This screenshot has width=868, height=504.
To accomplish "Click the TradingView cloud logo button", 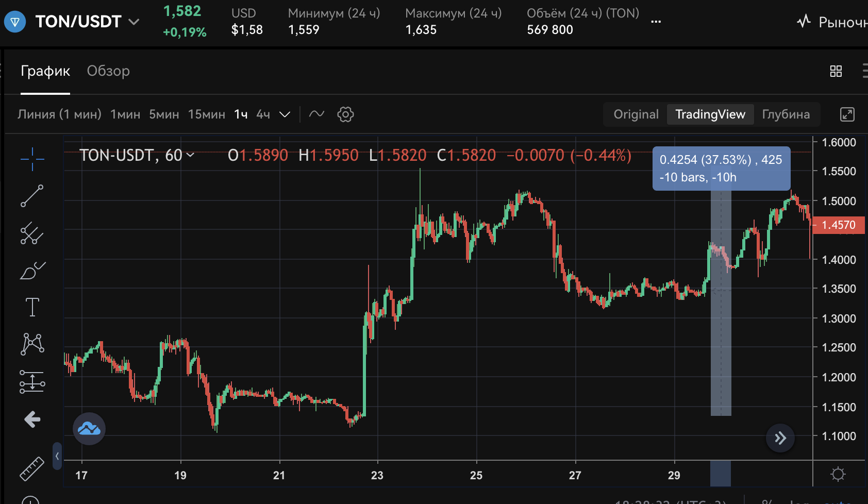I will 89,428.
